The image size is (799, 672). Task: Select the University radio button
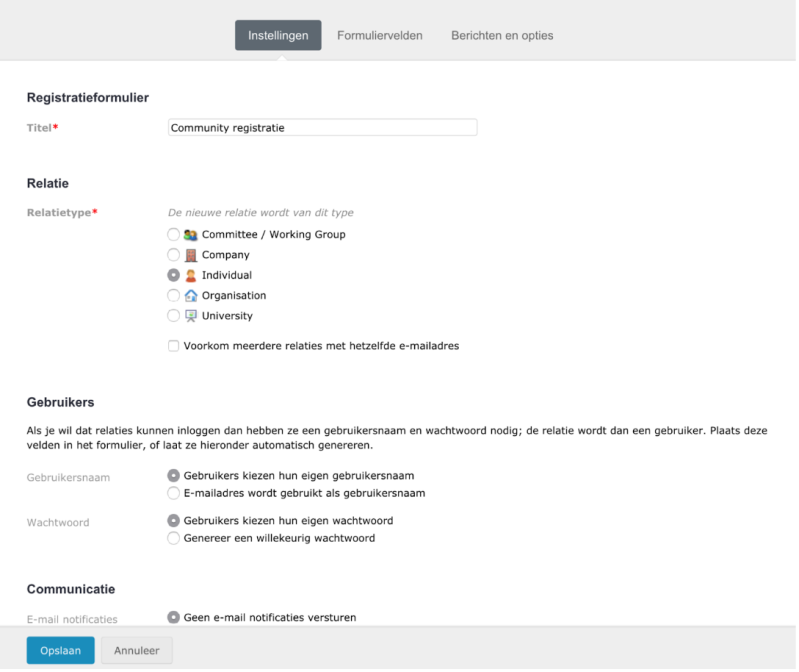click(173, 316)
